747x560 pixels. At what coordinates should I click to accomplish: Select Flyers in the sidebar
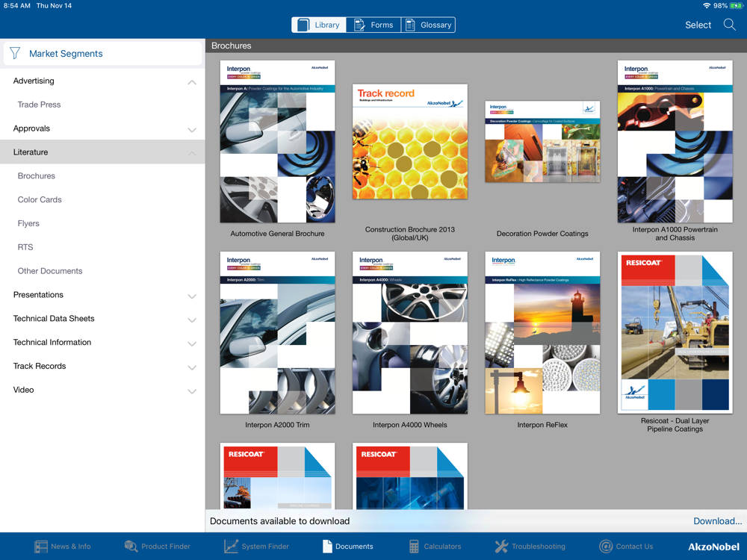(x=28, y=223)
